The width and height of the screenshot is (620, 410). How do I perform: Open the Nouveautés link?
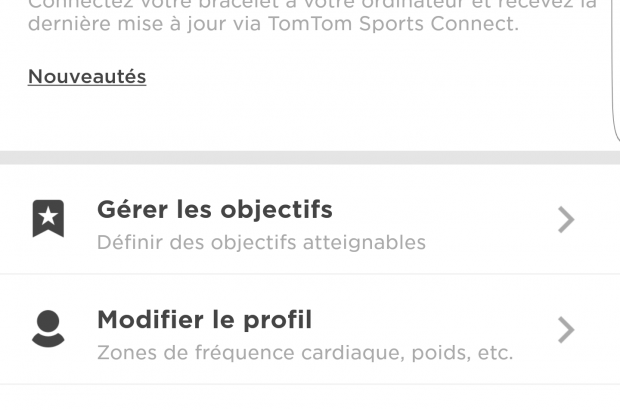click(87, 76)
